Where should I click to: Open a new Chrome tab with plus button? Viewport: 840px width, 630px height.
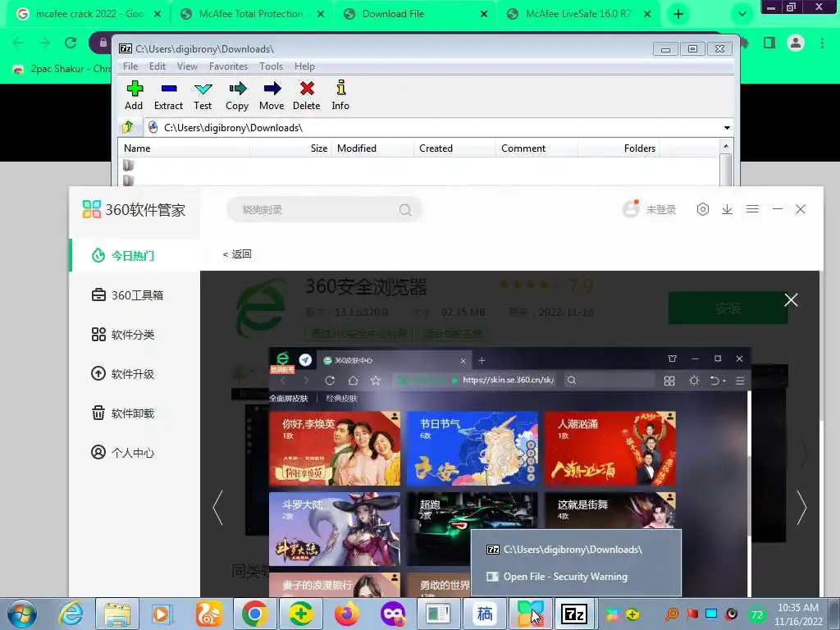[x=678, y=14]
